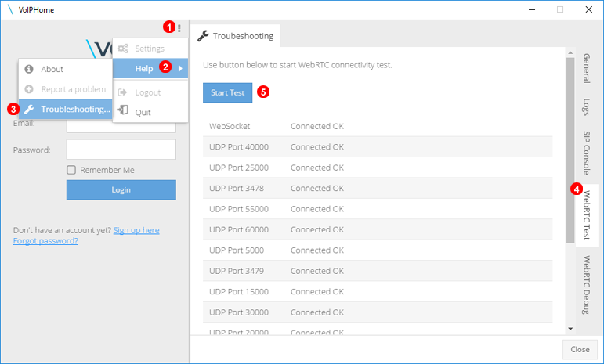604x364 pixels.
Task: Focus the Password input field
Action: click(x=121, y=150)
